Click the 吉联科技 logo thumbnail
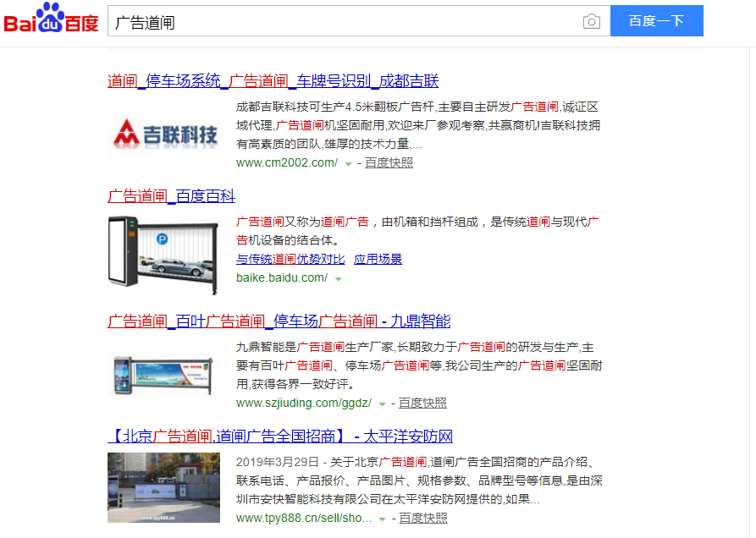The image size is (756, 538). [x=163, y=131]
